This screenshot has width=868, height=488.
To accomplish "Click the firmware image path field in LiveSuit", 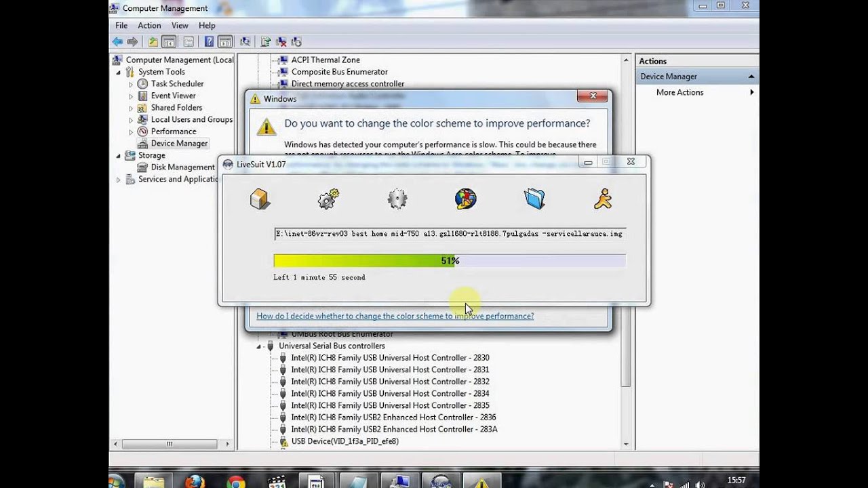I will (450, 234).
